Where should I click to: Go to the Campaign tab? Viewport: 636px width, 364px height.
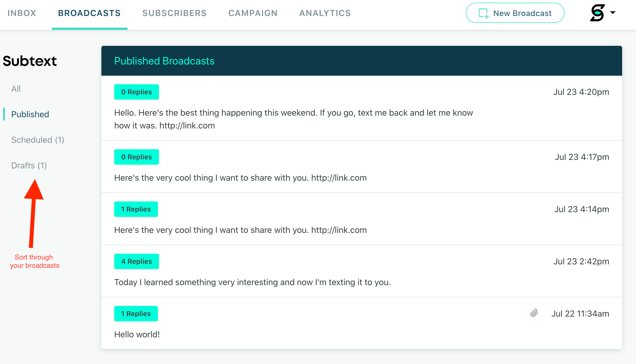coord(253,13)
